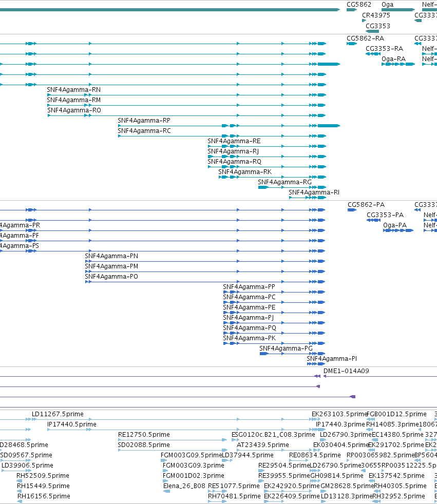Select polypeptide SNF4Agamma-PO
The width and height of the screenshot is (437, 504).
(111, 277)
